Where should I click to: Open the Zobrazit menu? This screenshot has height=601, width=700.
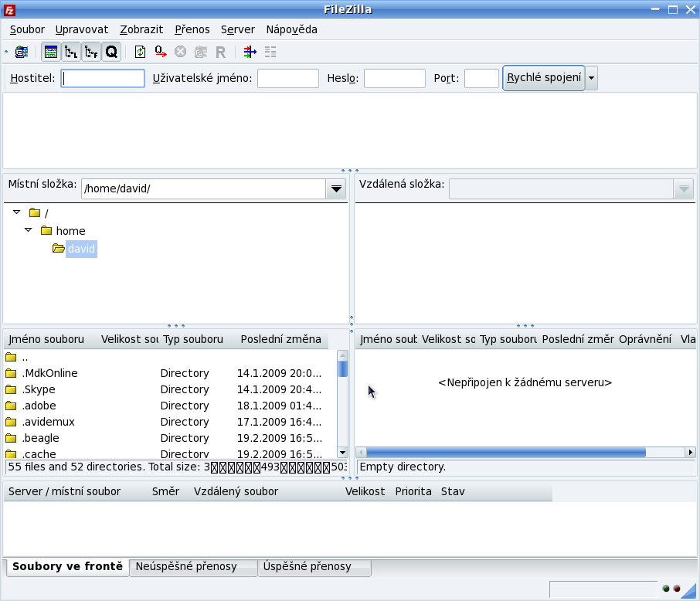click(141, 29)
